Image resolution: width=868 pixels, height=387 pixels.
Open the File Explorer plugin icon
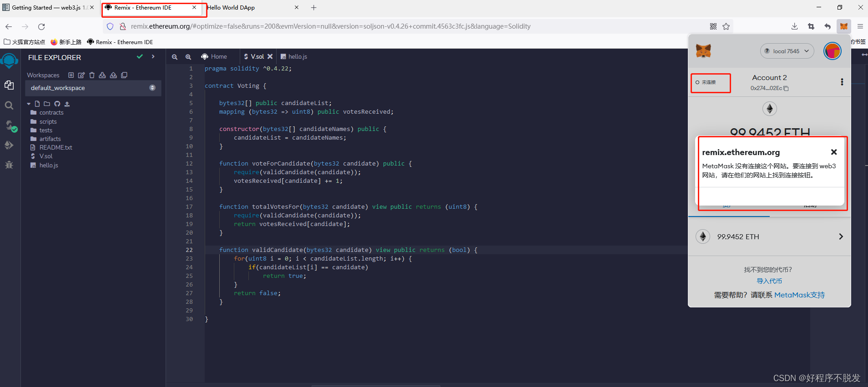[9, 85]
